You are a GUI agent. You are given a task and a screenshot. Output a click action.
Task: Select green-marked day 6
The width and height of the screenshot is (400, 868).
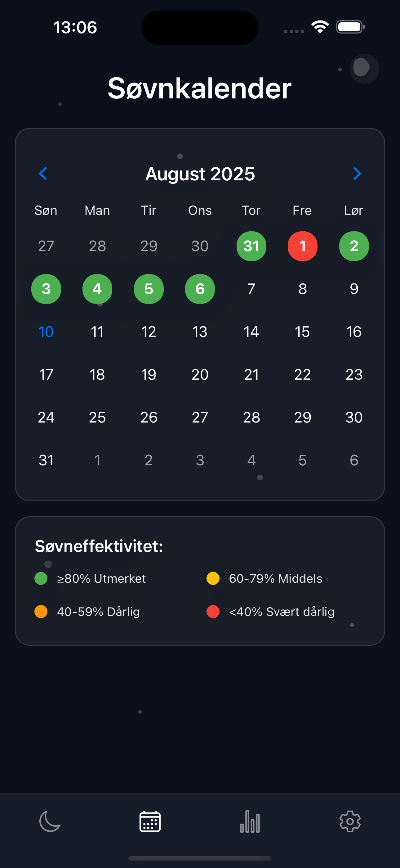coord(200,289)
